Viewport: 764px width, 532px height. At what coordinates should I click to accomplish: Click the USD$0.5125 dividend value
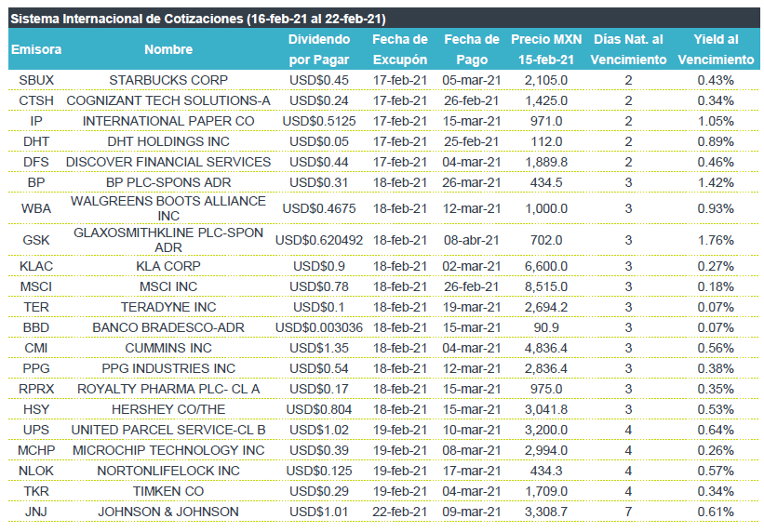coord(319,121)
